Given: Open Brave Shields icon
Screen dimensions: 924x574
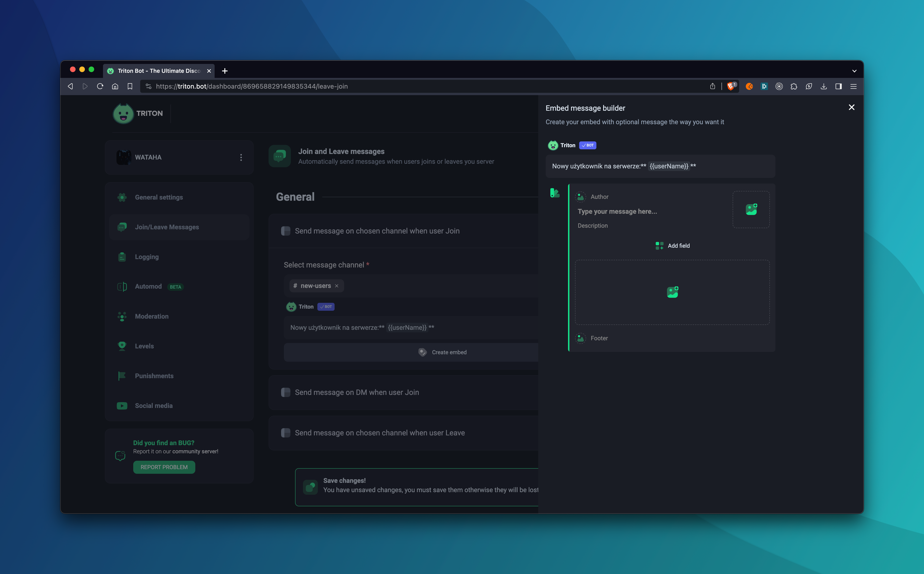Looking at the screenshot, I should coord(731,87).
